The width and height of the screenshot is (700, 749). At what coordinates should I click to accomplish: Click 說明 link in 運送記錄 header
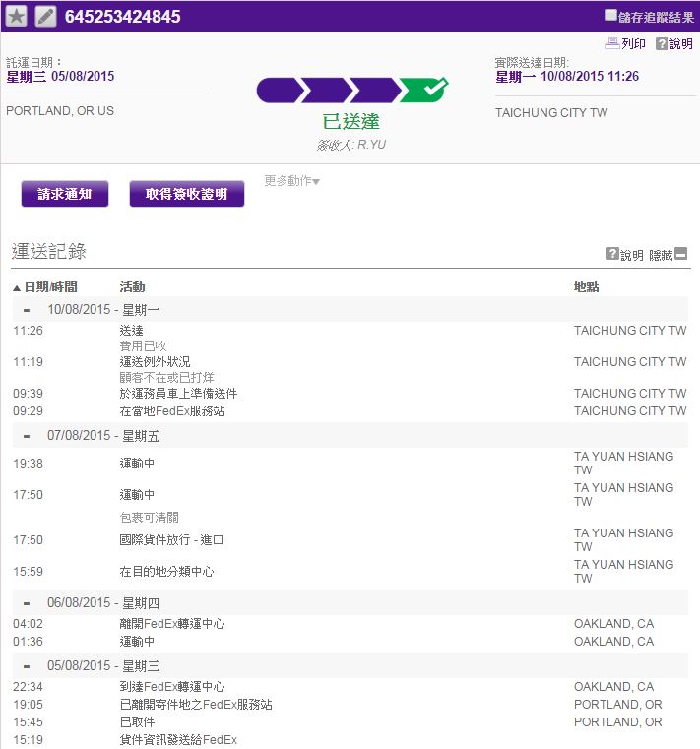tap(632, 255)
